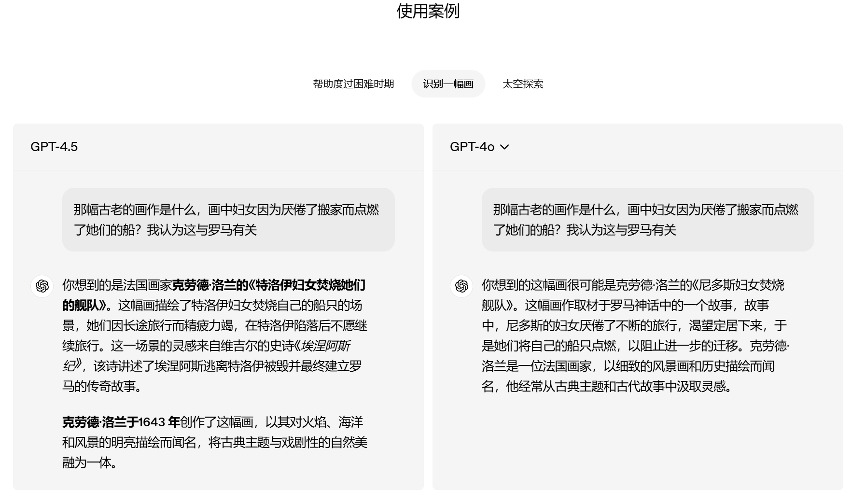Image resolution: width=852 pixels, height=504 pixels.
Task: Click the GPT-4.5 panel title
Action: [54, 147]
